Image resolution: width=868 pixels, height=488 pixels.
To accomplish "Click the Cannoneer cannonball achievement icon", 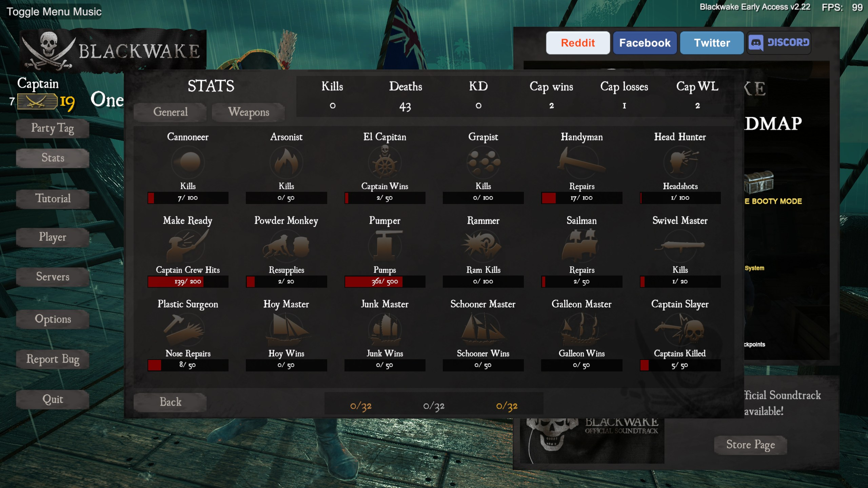I will pos(188,162).
